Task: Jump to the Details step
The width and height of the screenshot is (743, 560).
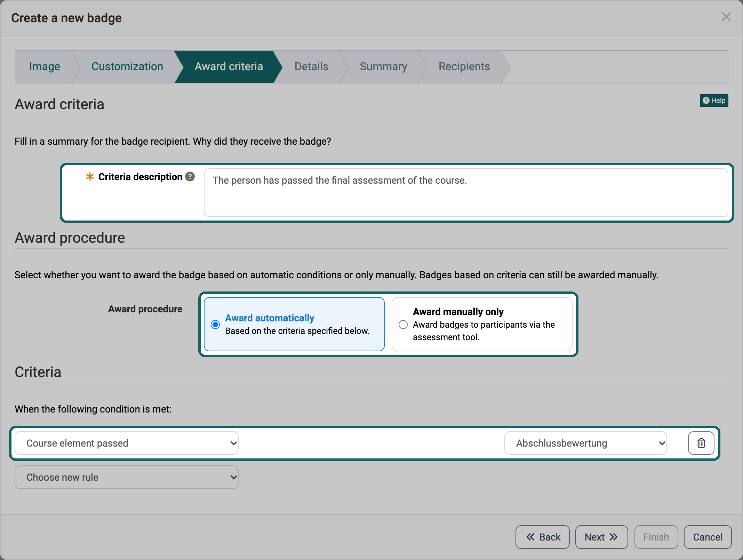Action: click(x=311, y=66)
